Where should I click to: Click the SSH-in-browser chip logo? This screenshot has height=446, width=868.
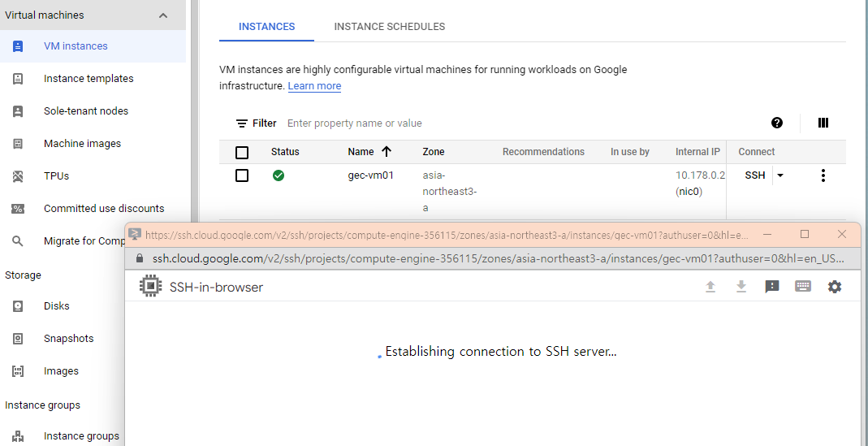click(x=150, y=287)
